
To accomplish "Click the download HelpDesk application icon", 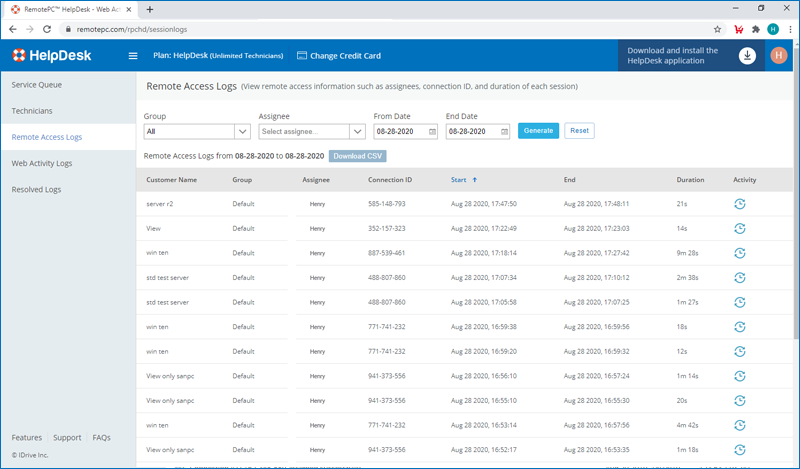I will (x=747, y=56).
